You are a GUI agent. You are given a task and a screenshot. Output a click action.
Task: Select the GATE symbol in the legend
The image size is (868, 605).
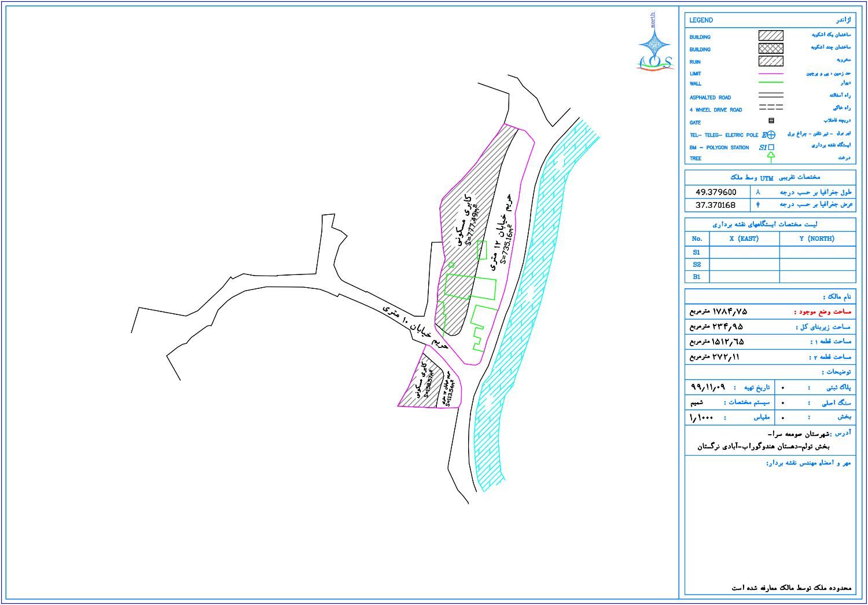[771, 121]
